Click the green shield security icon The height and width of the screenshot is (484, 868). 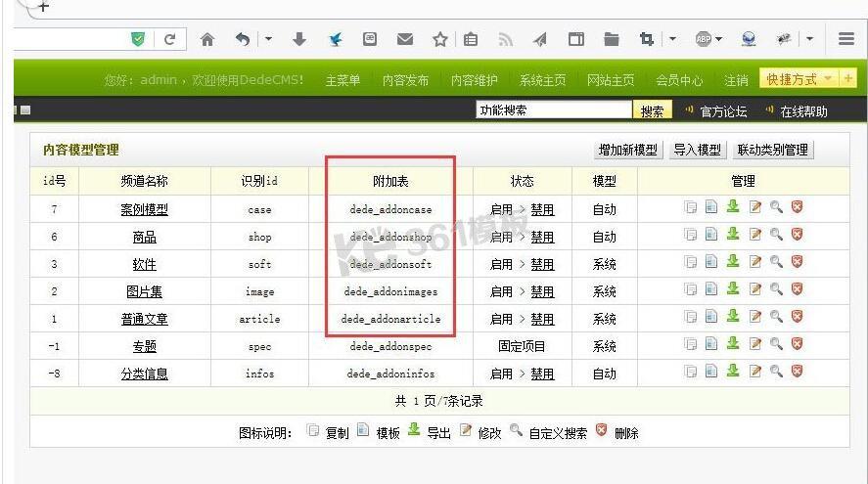[x=138, y=39]
